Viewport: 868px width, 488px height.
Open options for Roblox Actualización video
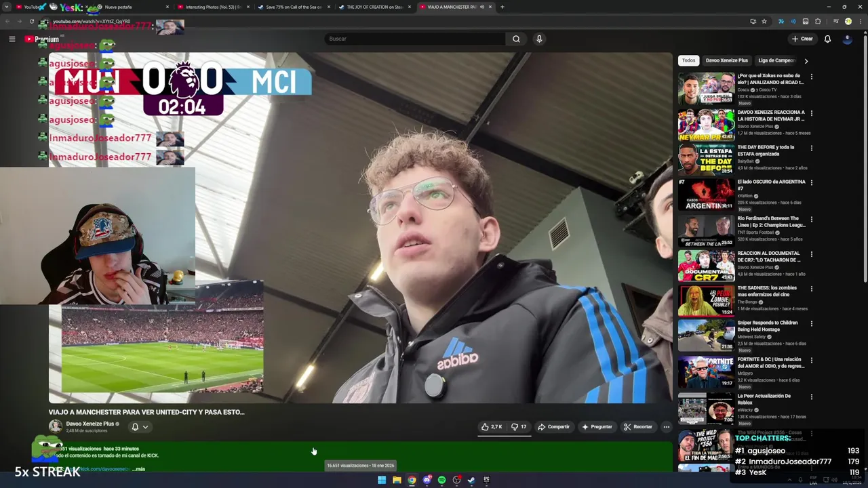[x=811, y=396]
